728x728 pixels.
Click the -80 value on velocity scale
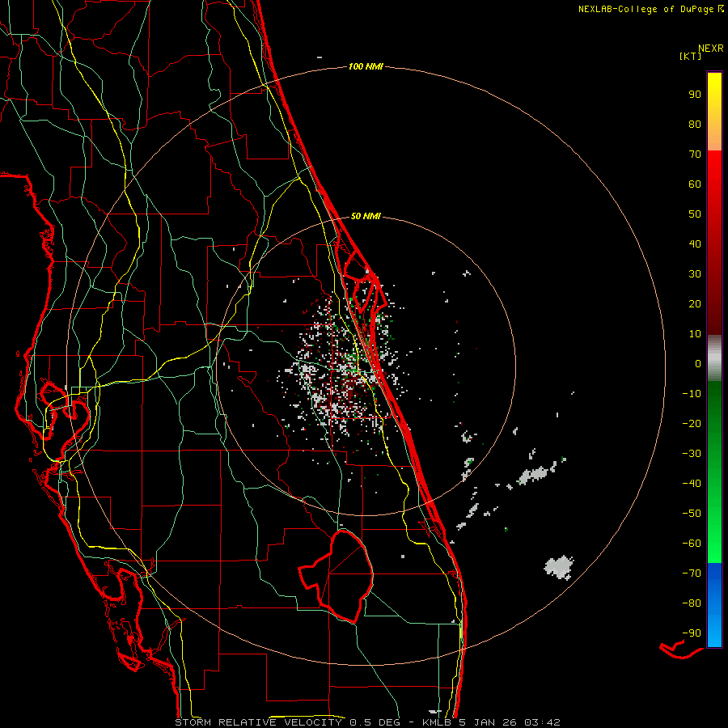(692, 603)
